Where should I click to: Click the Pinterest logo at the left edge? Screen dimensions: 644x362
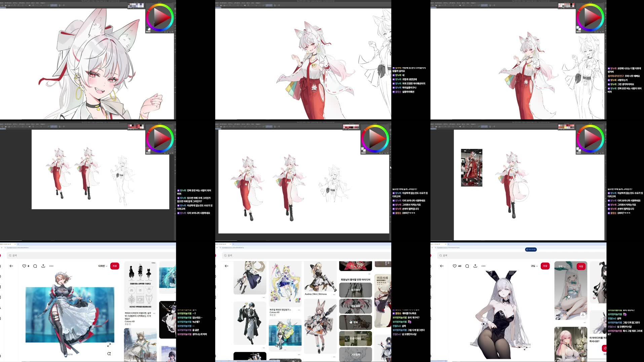(1, 255)
